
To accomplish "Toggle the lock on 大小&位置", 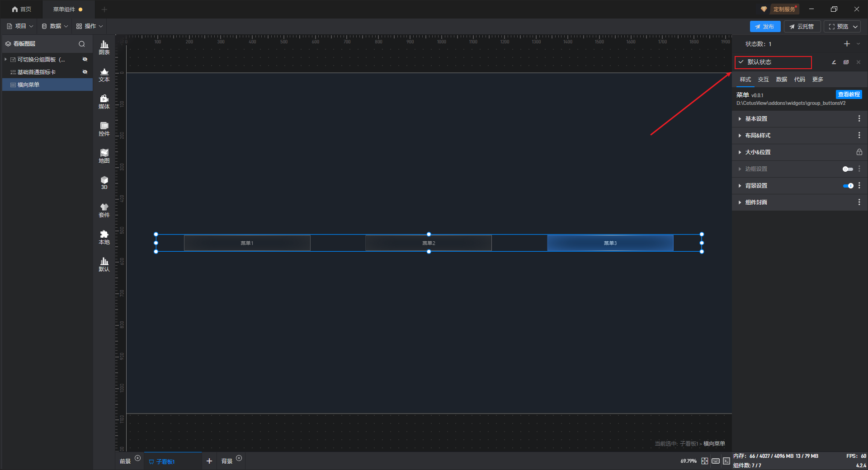I will 859,152.
